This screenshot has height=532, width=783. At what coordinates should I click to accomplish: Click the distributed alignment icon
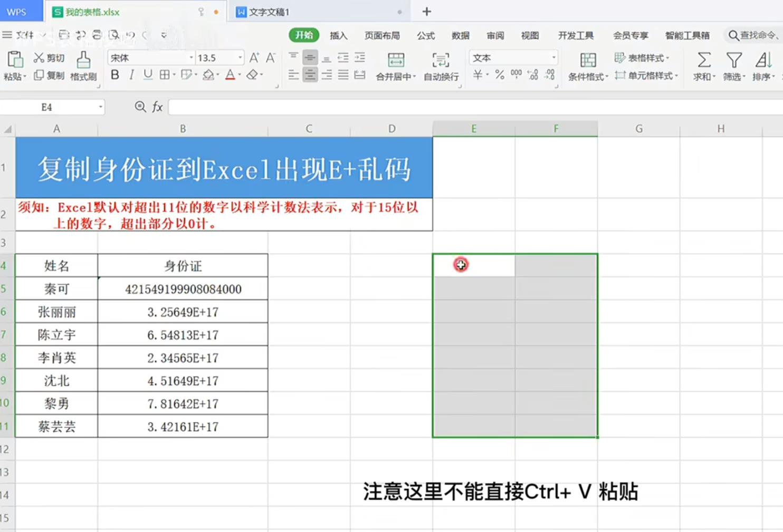click(x=360, y=75)
